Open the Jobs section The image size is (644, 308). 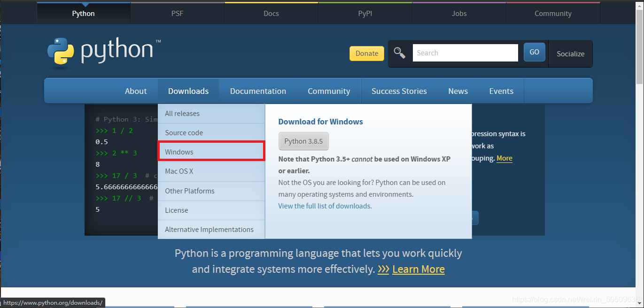(458, 13)
